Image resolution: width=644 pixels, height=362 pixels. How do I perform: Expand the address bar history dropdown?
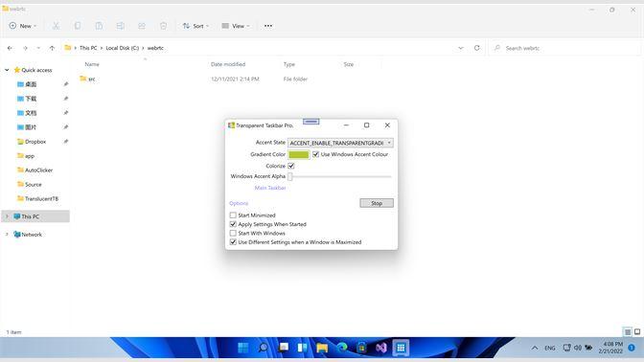(461, 48)
